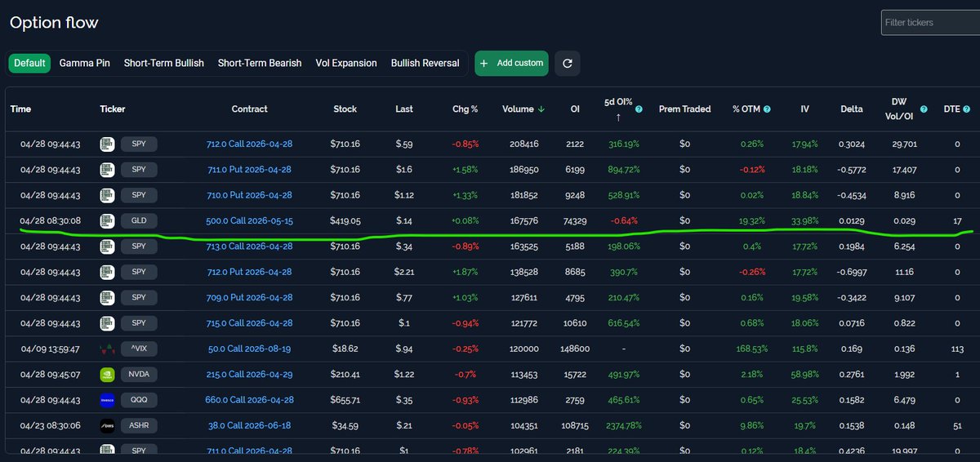This screenshot has width=980, height=462.
Task: Sort by the OI column header
Action: 575,109
